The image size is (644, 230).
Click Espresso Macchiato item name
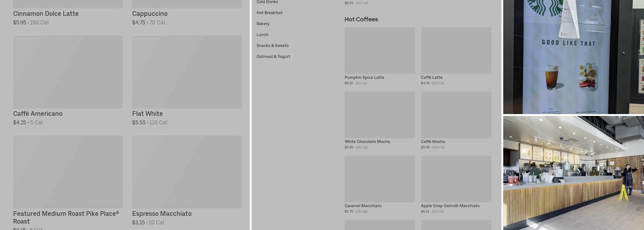pyautogui.click(x=162, y=214)
